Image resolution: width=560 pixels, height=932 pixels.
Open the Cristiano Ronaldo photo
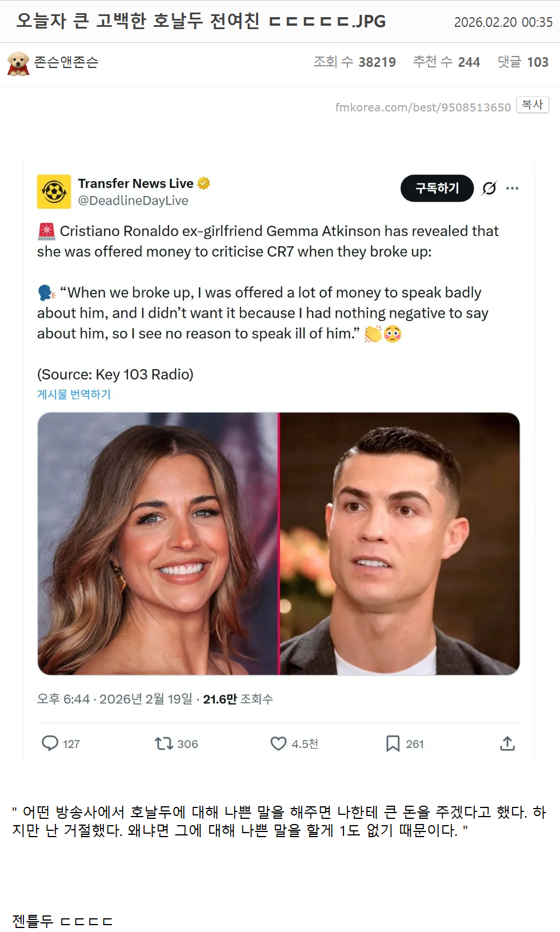click(400, 543)
